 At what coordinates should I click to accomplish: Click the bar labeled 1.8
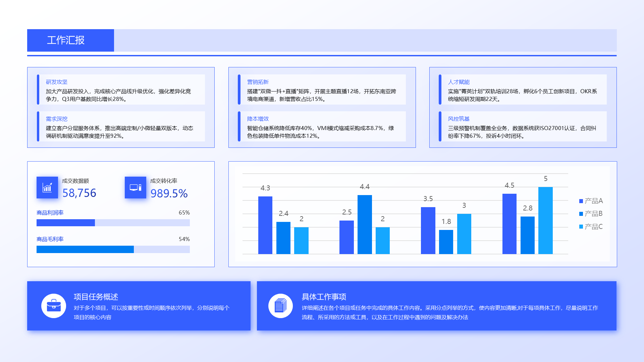click(x=446, y=242)
